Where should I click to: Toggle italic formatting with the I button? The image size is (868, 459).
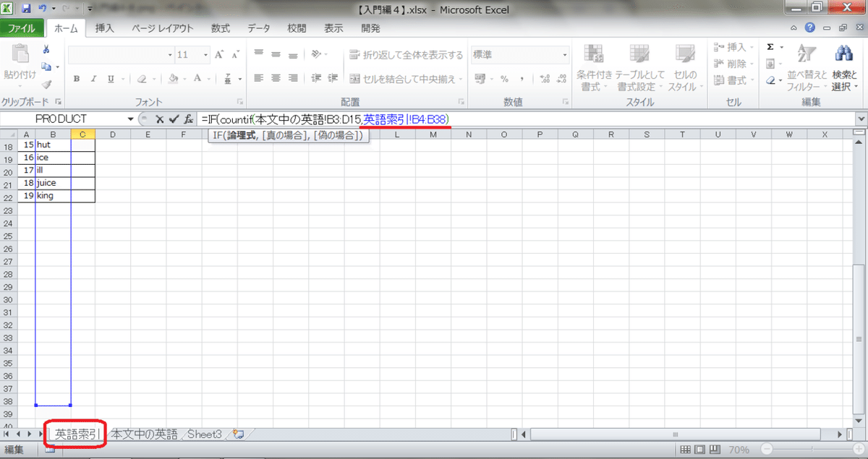[93, 77]
